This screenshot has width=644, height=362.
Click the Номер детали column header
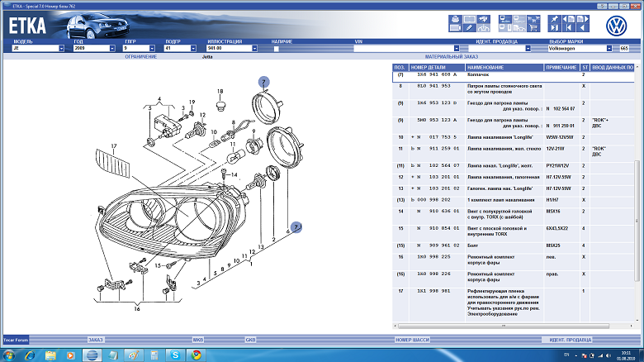[x=437, y=67]
